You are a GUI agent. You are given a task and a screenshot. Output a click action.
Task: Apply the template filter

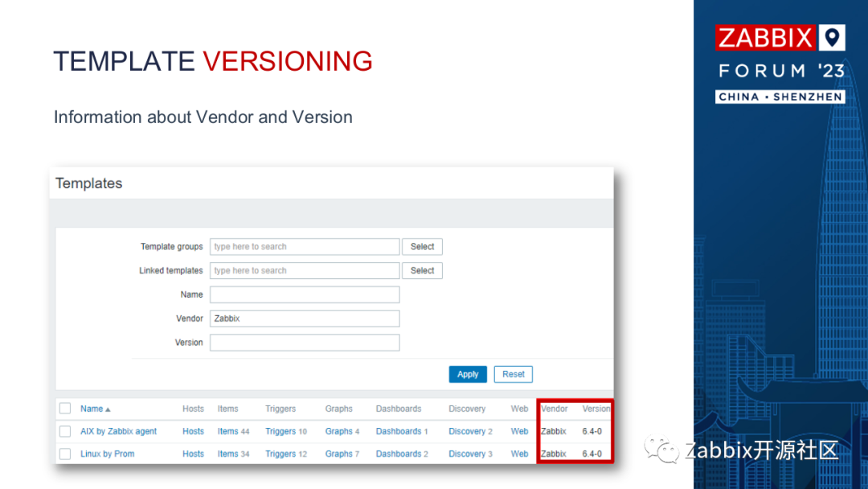pyautogui.click(x=468, y=374)
